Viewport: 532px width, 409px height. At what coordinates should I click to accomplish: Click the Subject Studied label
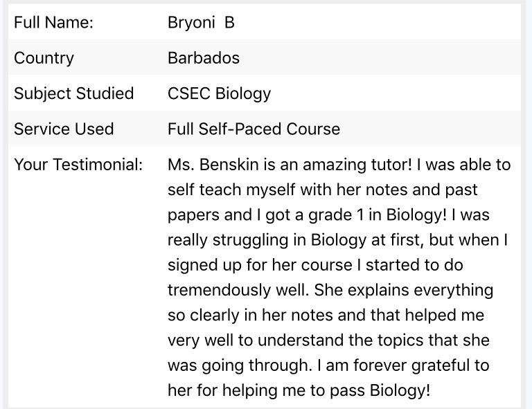point(73,93)
